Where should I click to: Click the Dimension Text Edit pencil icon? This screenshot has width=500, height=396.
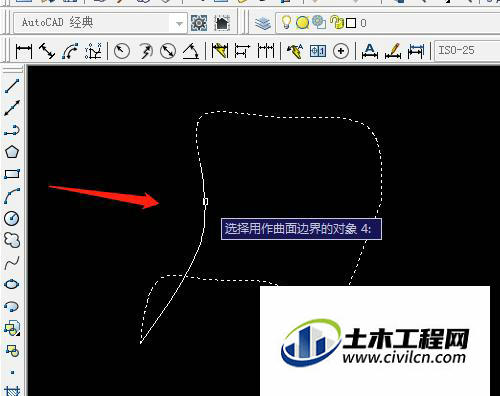point(393,51)
